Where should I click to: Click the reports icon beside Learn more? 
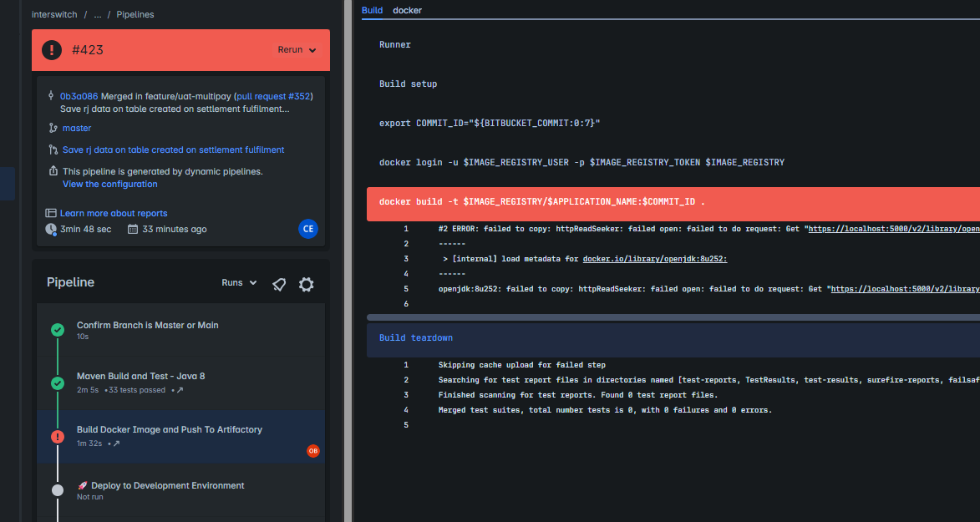tap(51, 213)
